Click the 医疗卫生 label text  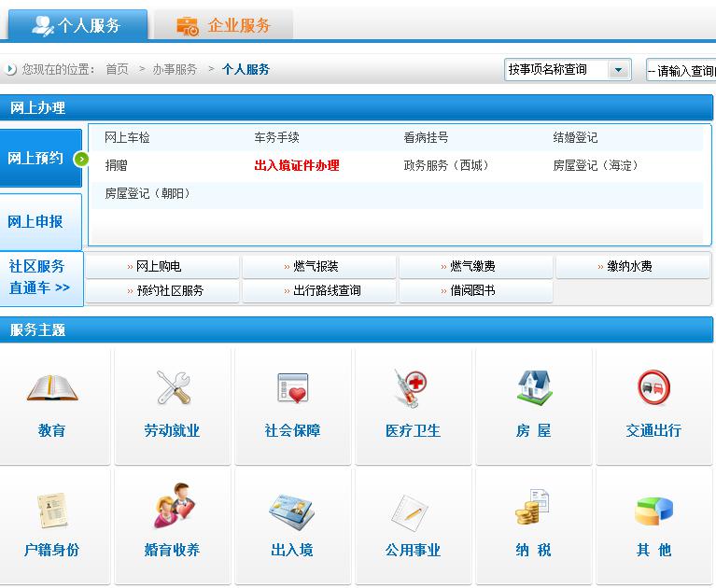pyautogui.click(x=414, y=430)
